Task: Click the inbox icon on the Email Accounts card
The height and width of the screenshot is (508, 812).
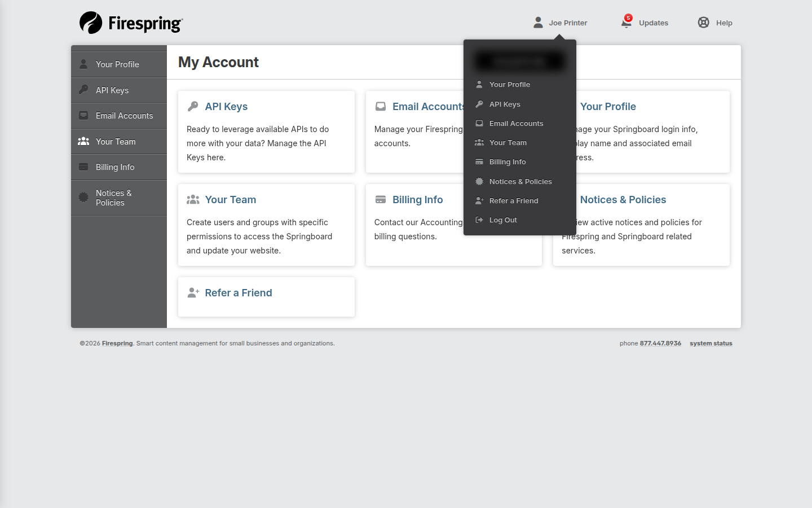Action: point(381,106)
